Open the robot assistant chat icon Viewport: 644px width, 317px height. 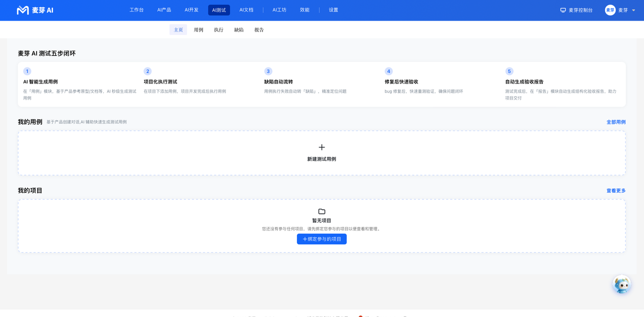click(622, 285)
